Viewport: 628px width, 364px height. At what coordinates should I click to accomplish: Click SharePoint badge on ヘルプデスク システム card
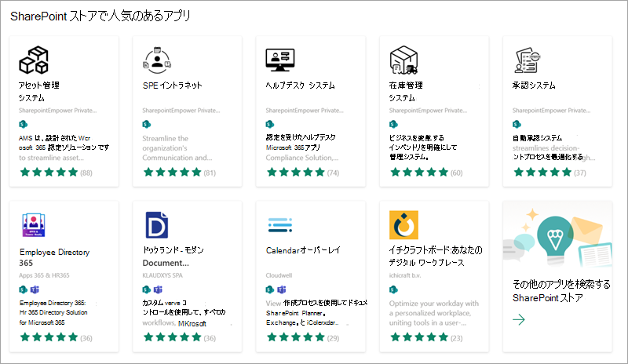click(270, 124)
